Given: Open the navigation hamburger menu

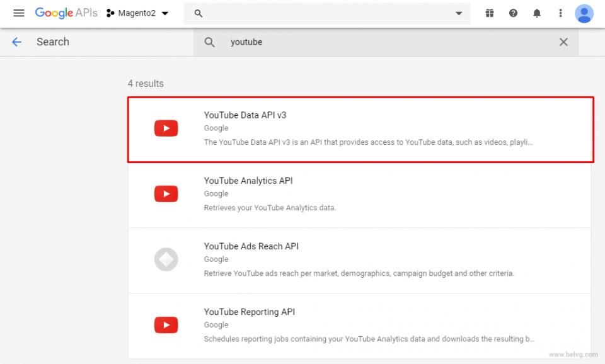Looking at the screenshot, I should point(19,13).
